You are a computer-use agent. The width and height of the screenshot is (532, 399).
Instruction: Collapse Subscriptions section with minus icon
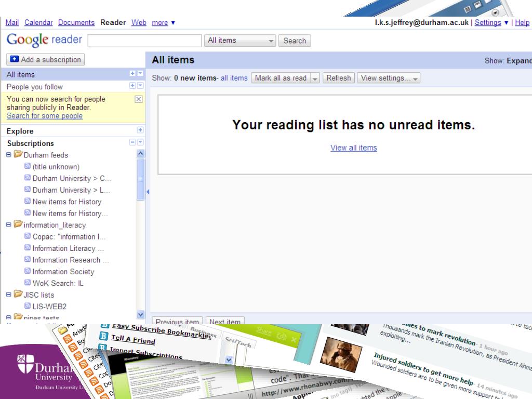(132, 142)
